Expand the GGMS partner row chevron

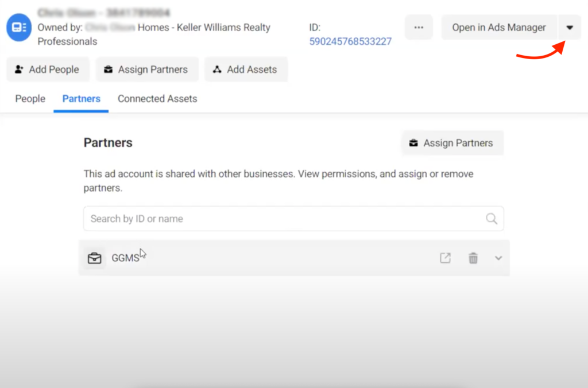point(498,258)
